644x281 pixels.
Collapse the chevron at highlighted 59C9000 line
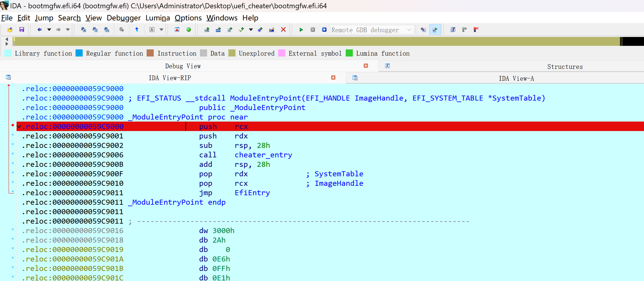(x=19, y=127)
